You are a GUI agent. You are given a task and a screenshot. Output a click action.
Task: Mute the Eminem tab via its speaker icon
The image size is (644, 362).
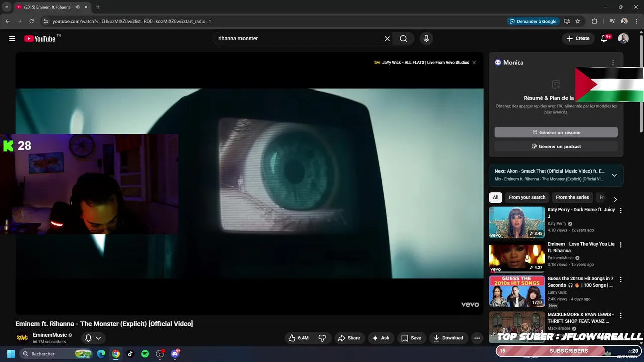[x=77, y=7]
